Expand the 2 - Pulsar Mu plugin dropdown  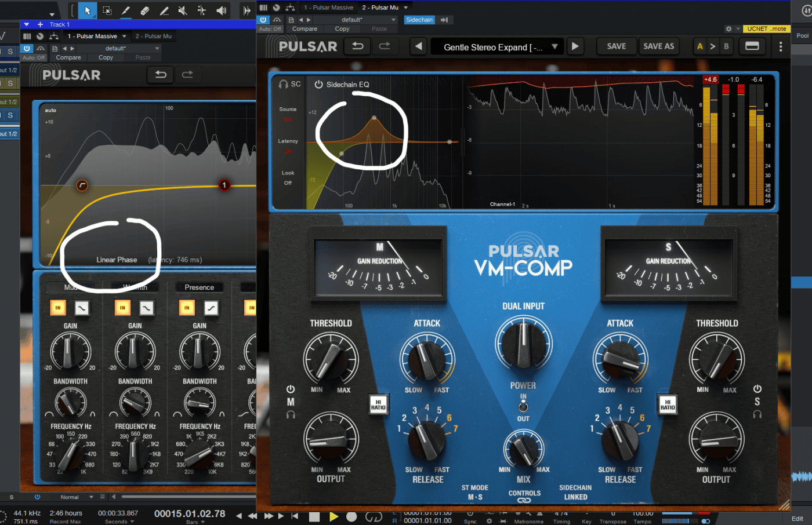click(x=406, y=8)
